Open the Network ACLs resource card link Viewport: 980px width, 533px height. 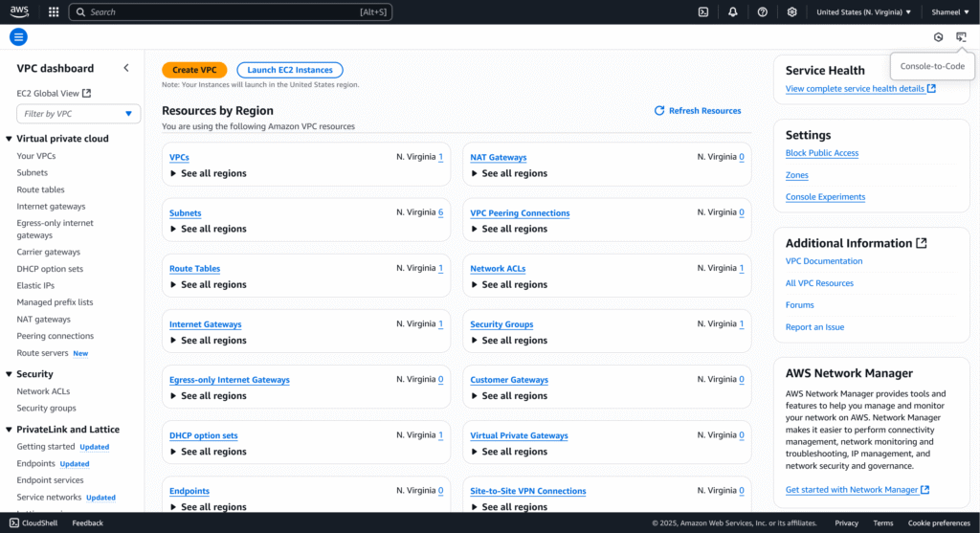[x=498, y=269]
